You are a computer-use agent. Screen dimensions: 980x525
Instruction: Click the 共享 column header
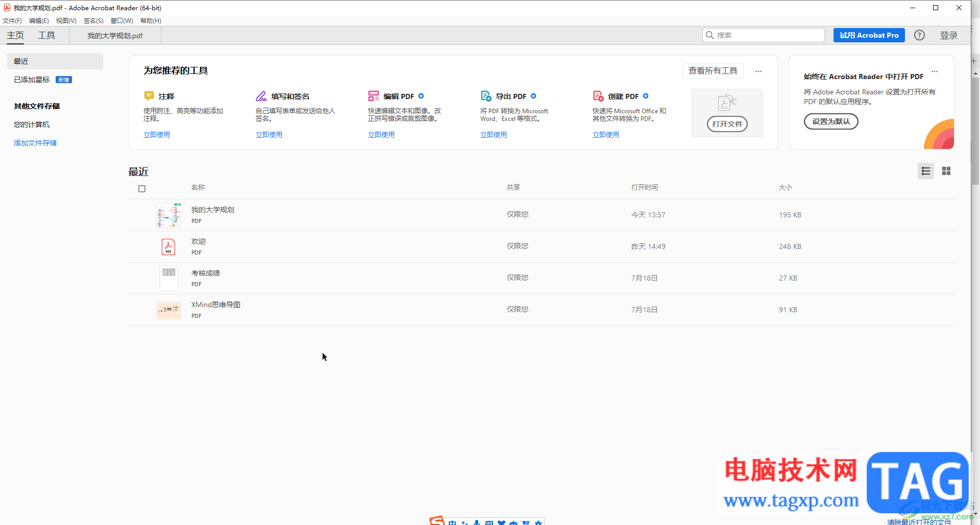513,187
